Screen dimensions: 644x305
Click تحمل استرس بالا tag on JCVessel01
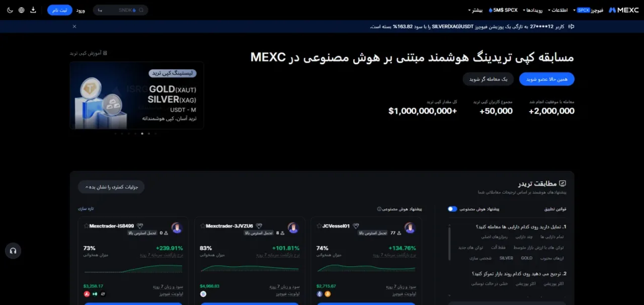(373, 233)
